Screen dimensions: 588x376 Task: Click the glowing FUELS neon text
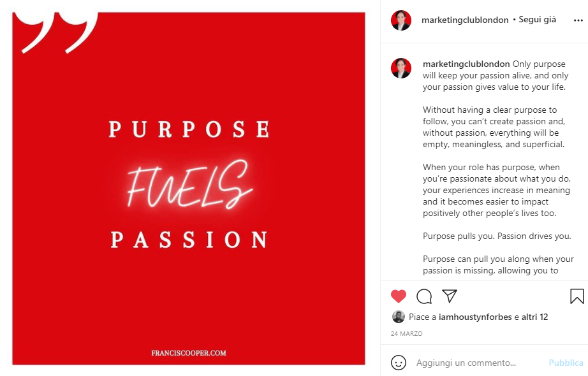(189, 184)
